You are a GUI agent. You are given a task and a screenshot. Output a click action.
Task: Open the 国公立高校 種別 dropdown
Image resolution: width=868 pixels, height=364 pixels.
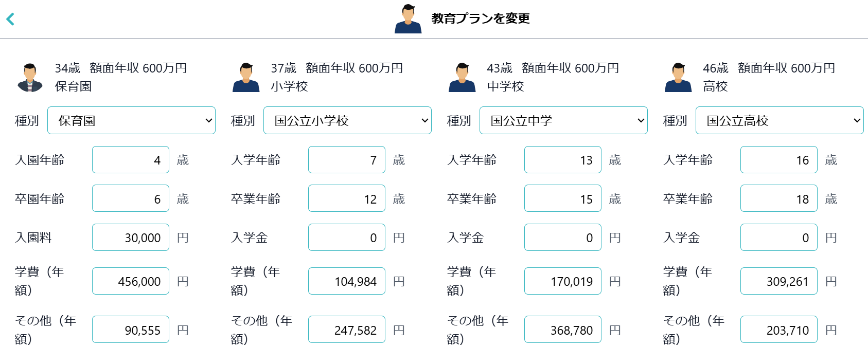(x=779, y=120)
